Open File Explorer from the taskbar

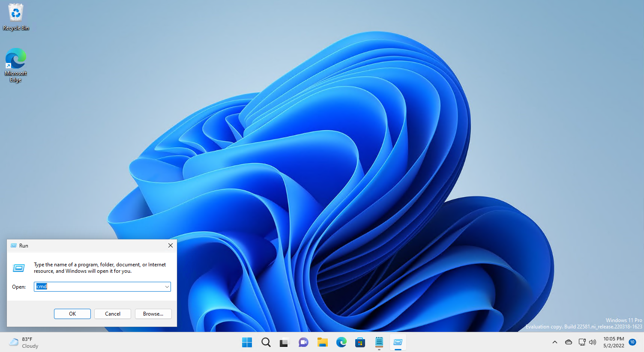click(x=322, y=342)
